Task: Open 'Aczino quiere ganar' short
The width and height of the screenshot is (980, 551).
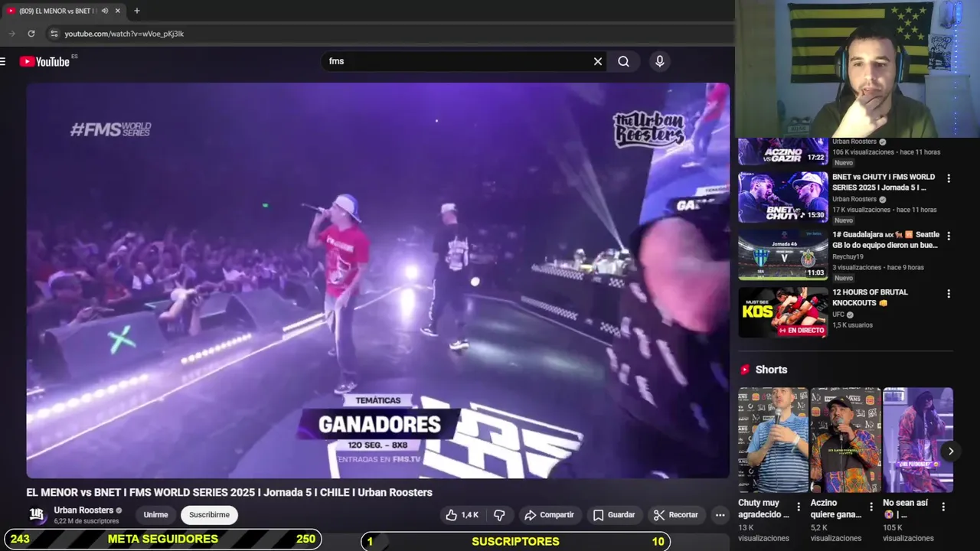Action: point(845,440)
